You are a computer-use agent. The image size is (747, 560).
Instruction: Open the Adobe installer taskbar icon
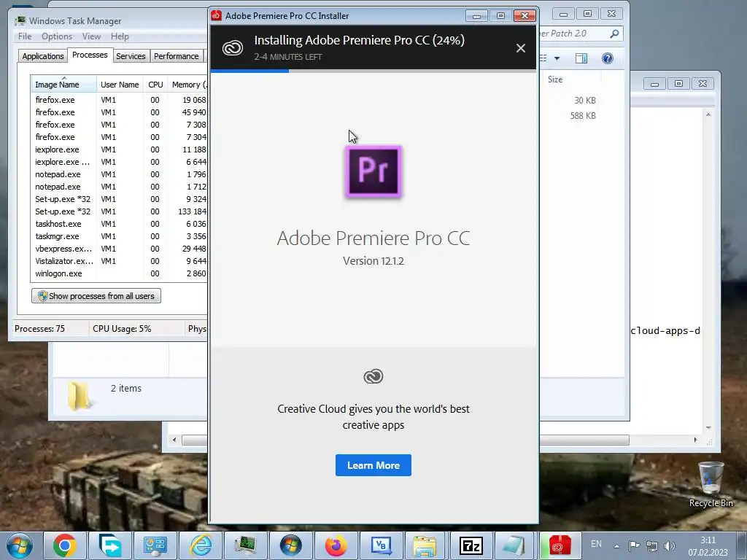pyautogui.click(x=560, y=545)
